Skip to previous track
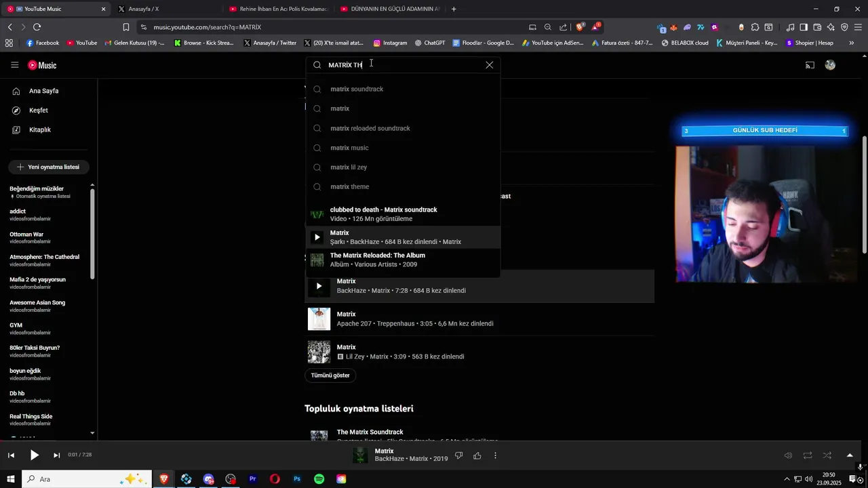Screen dimensions: 868x488 pyautogui.click(x=11, y=455)
